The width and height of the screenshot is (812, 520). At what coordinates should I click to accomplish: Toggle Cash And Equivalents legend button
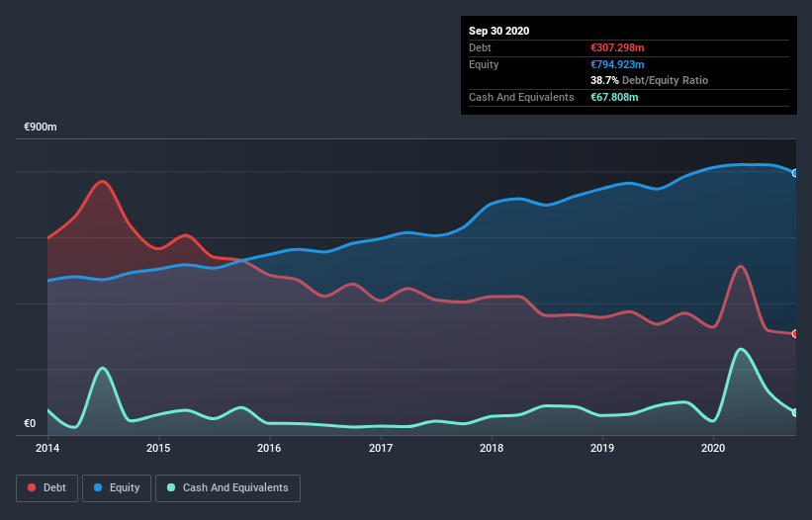227,488
